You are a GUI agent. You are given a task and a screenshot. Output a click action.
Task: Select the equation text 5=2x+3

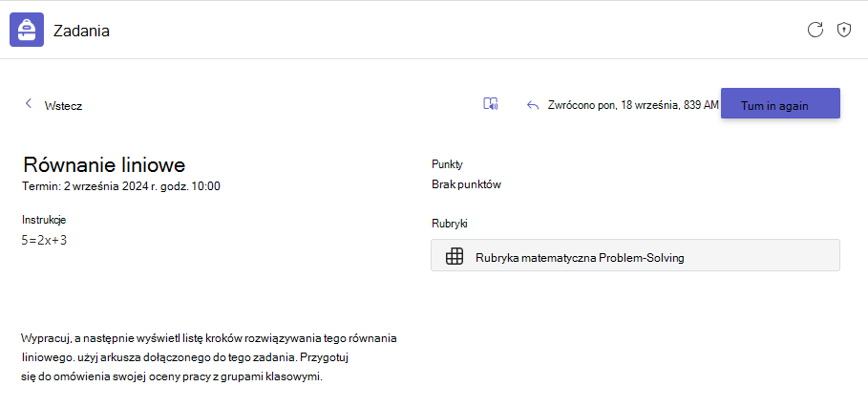tap(45, 240)
